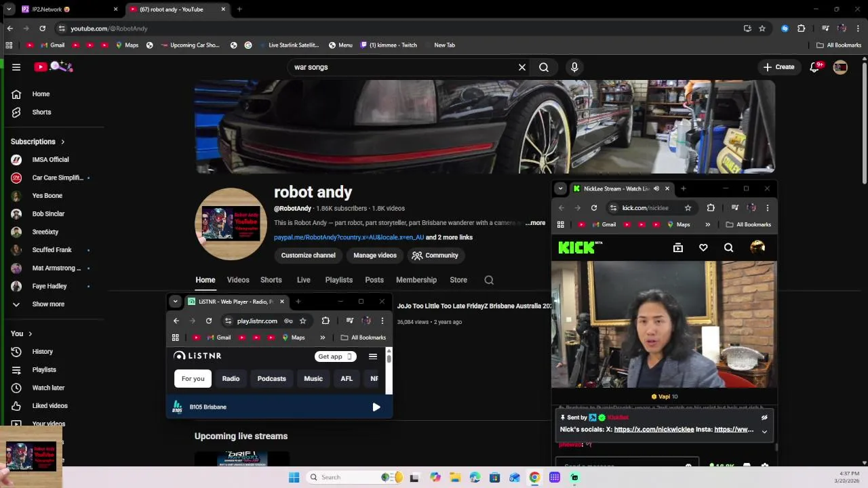Open History in the sidebar

click(x=42, y=352)
